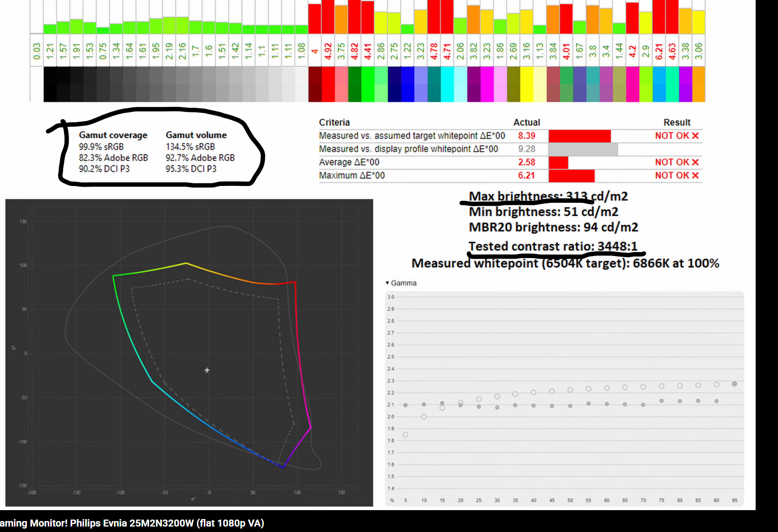Click the 95.3% DCI P3 volume value
This screenshot has height=532, width=778.
coord(191,169)
